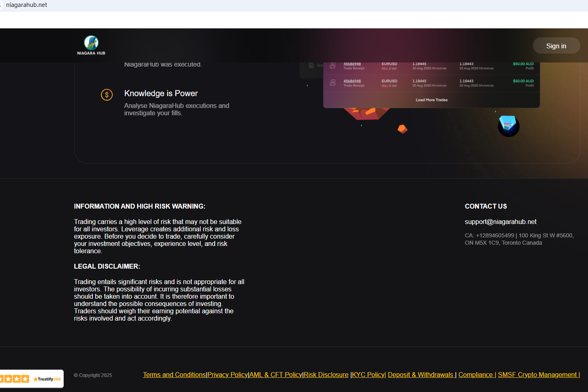This screenshot has width=588, height=392.
Task: Click the first 45686948 trade receipt number
Action: [352, 64]
